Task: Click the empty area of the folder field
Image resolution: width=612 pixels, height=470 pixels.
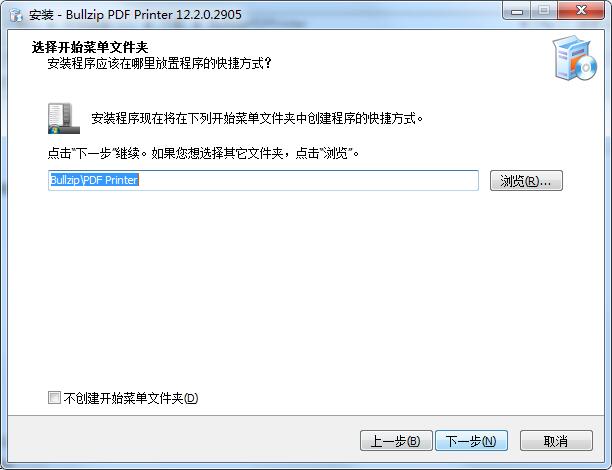Action: [308, 180]
